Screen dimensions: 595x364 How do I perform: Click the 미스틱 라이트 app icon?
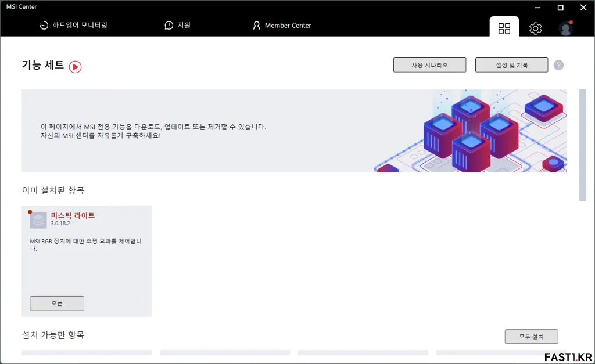coord(38,220)
